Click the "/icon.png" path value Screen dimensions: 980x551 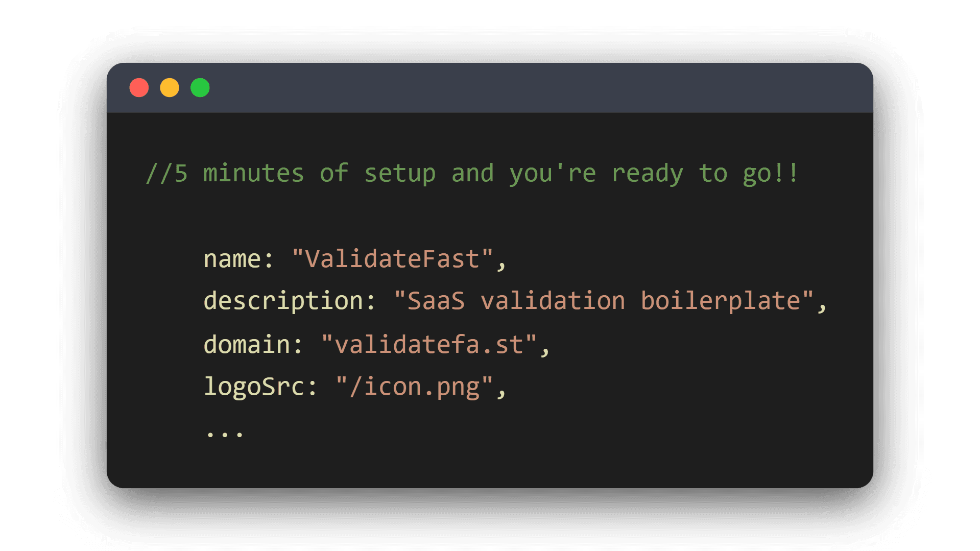415,387
